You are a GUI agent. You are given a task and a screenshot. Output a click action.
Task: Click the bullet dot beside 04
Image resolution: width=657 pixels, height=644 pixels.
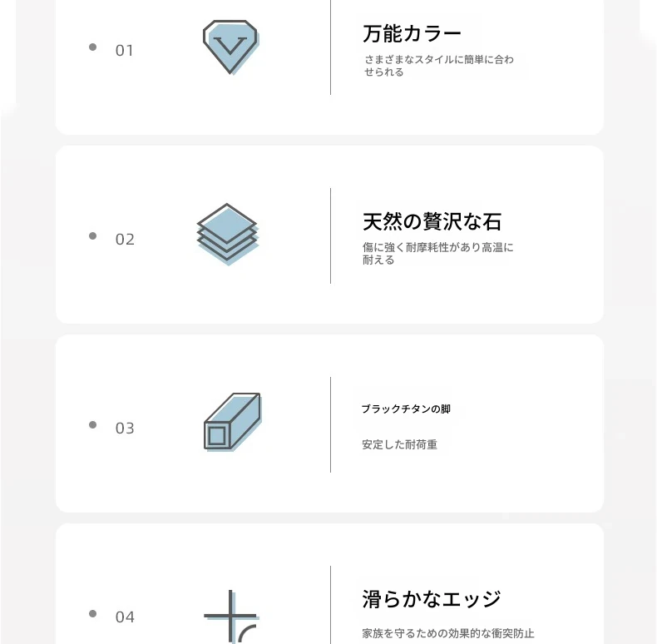tap(92, 614)
